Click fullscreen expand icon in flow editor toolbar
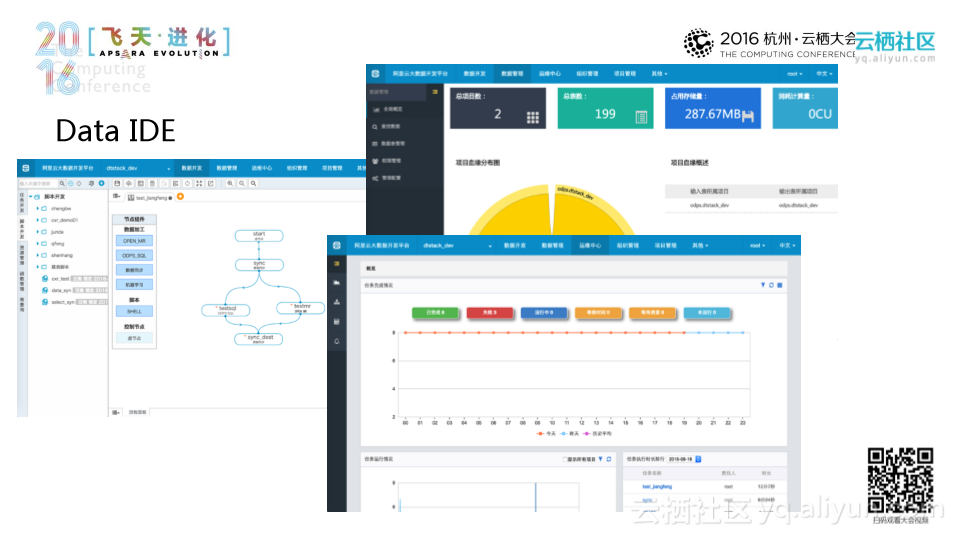Viewport: 956px width, 536px height. point(199,183)
